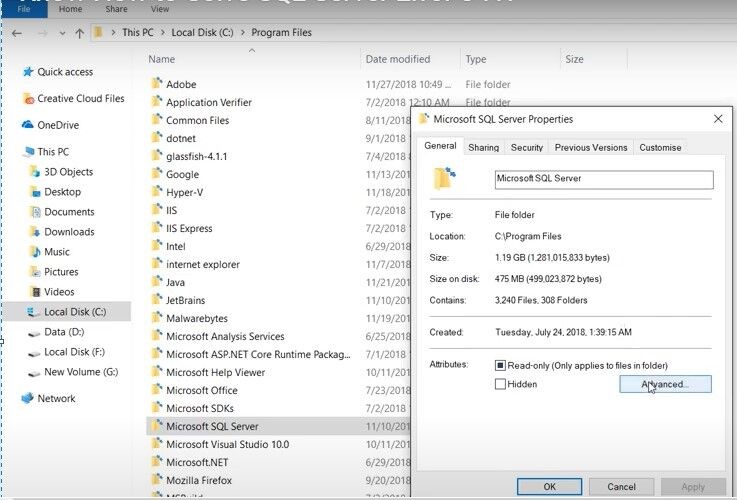This screenshot has width=737, height=500.
Task: Click the Local Disk (F:) drive icon
Action: click(34, 353)
